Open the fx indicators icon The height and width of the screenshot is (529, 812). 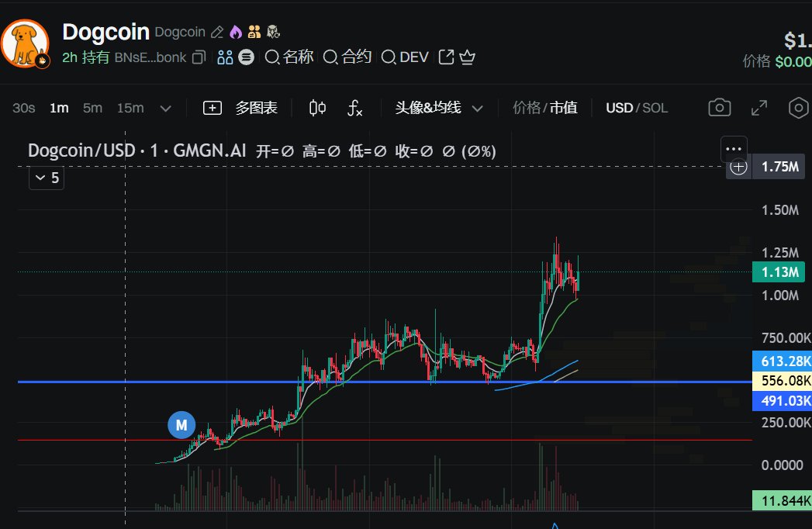(x=354, y=108)
